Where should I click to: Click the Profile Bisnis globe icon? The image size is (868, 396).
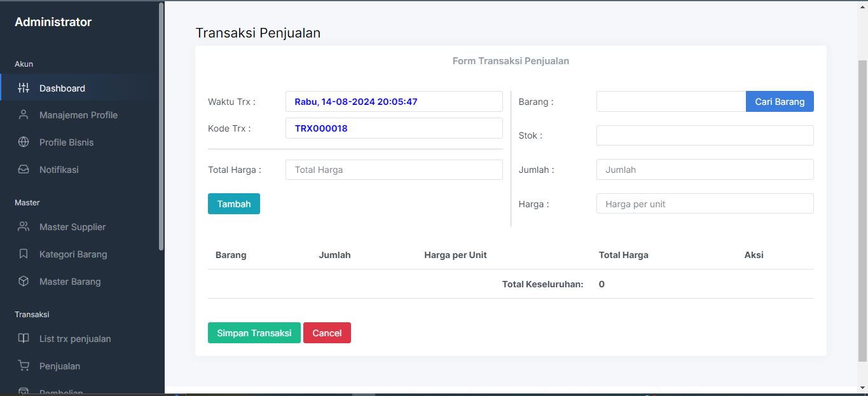(24, 142)
